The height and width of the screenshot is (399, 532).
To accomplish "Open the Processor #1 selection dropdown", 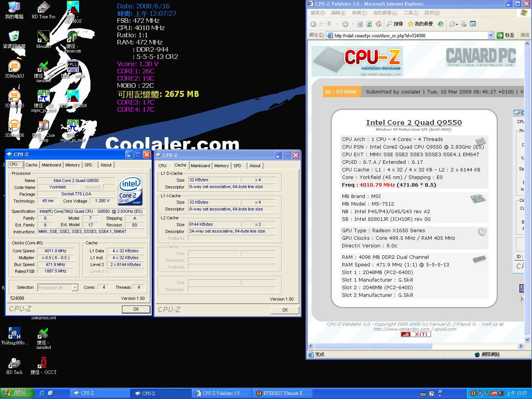I will (x=75, y=288).
